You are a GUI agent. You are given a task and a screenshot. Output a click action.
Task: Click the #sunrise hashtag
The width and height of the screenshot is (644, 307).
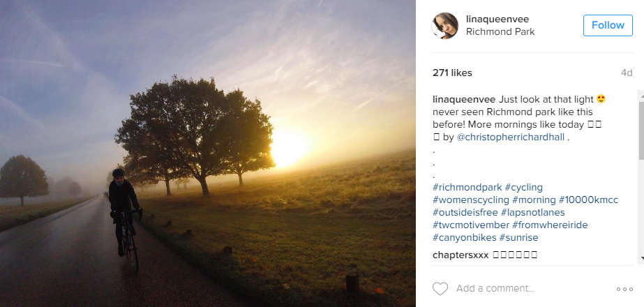pos(518,238)
